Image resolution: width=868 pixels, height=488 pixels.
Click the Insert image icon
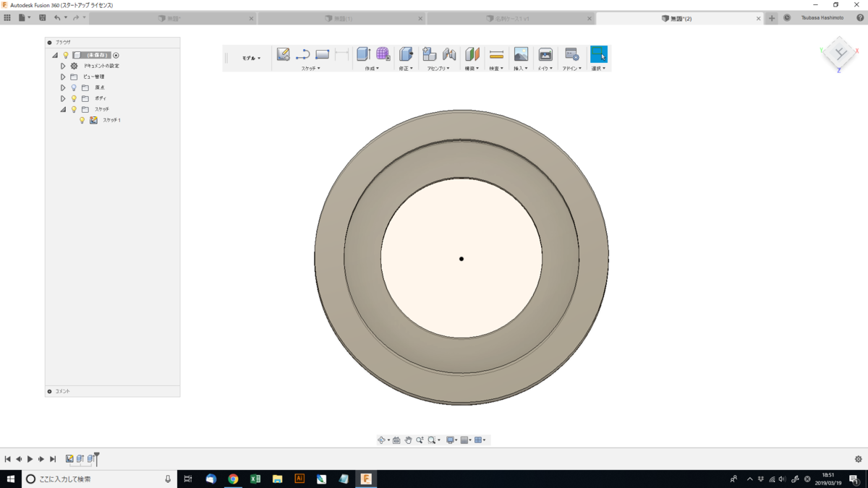click(521, 54)
